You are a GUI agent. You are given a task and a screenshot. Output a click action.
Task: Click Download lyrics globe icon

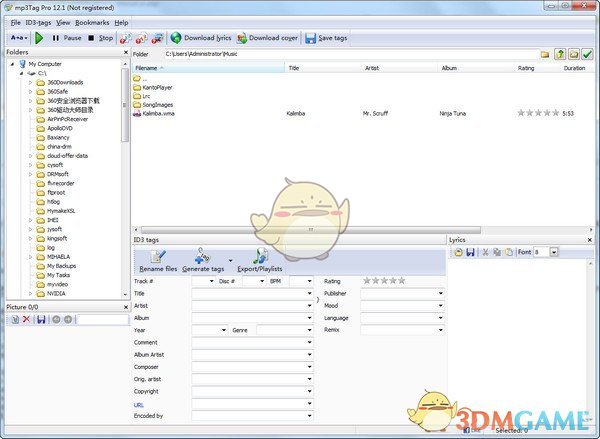(x=176, y=38)
